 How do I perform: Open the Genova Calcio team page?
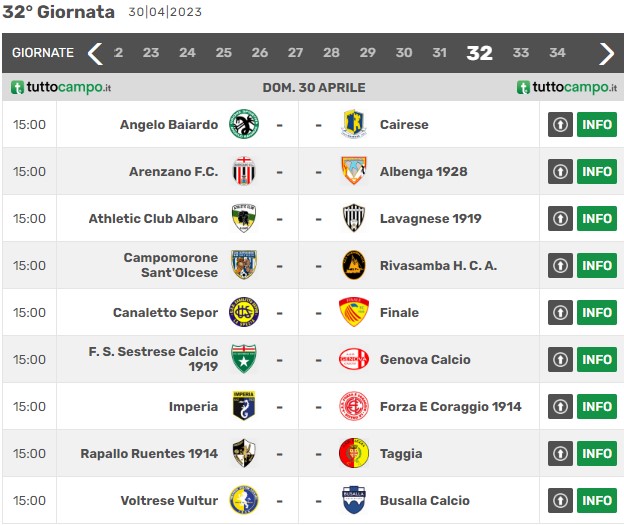point(425,359)
